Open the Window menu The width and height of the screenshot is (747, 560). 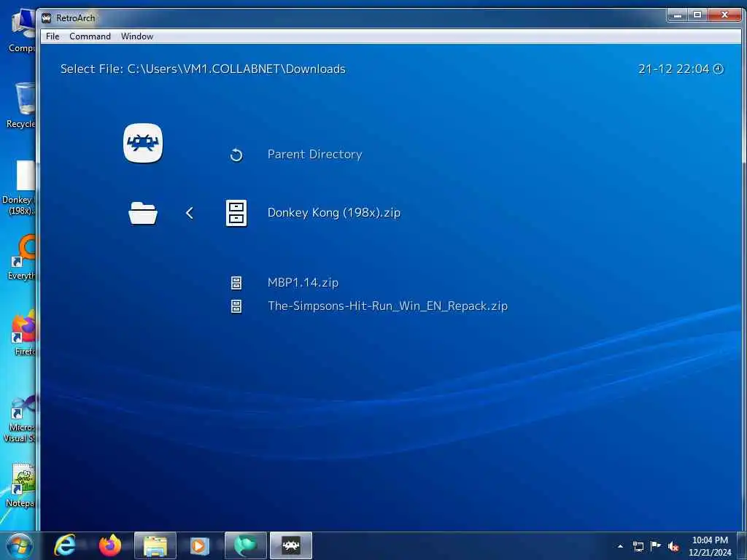pyautogui.click(x=137, y=36)
